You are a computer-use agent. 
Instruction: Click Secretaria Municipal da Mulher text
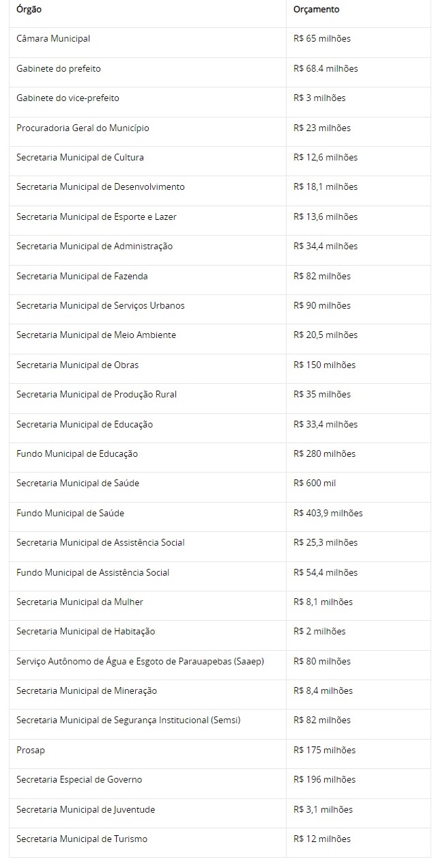(x=80, y=602)
